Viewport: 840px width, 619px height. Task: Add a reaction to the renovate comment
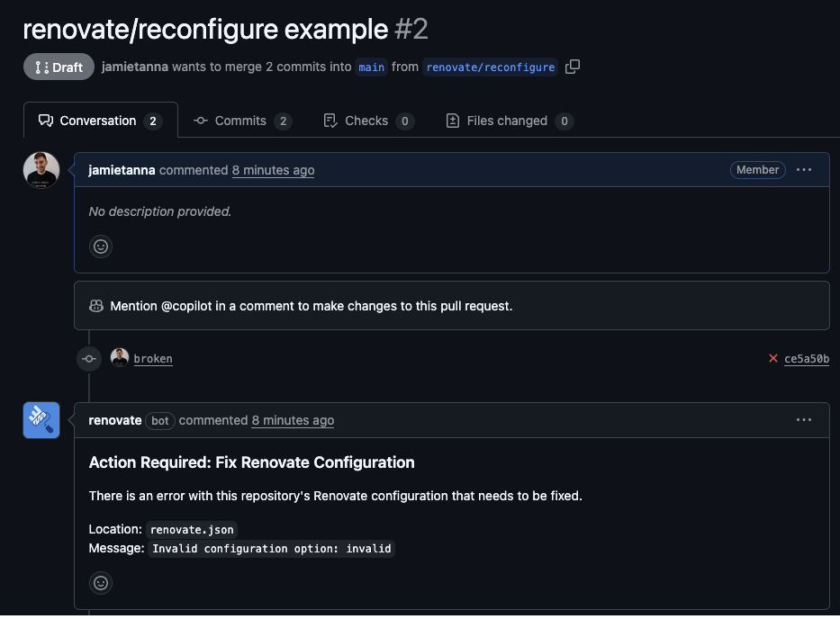(100, 583)
